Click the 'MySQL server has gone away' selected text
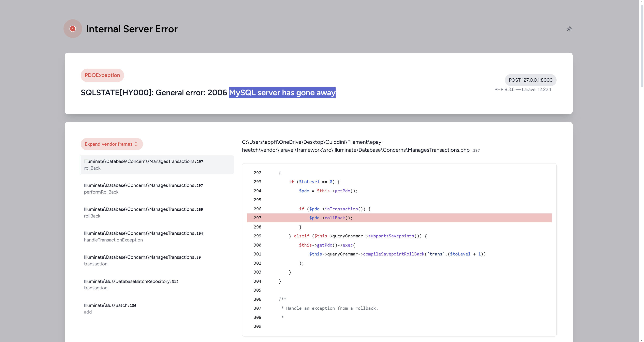The width and height of the screenshot is (644, 342). 282,93
